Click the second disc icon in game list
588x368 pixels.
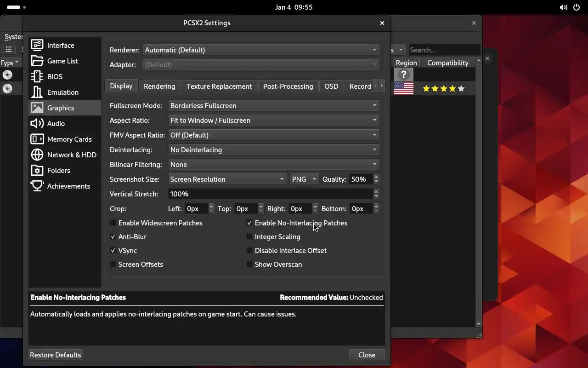tap(7, 88)
